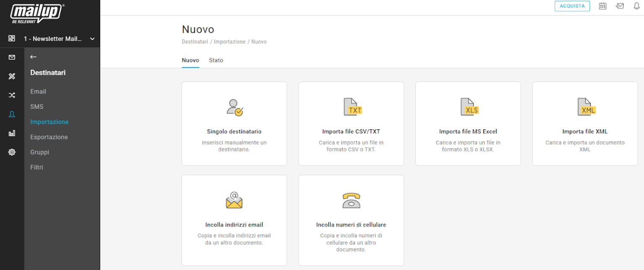Open the design tools icon in sidebar
Image resolution: width=644 pixels, height=270 pixels.
point(12,76)
